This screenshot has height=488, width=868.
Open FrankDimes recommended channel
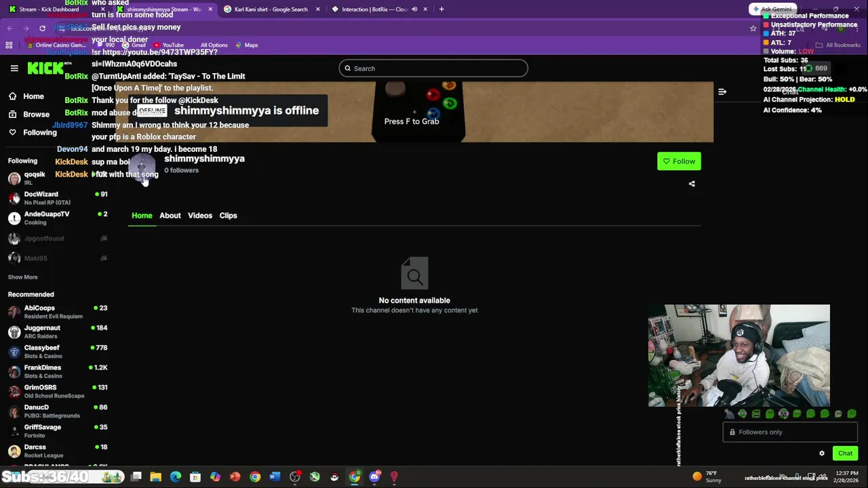click(58, 371)
